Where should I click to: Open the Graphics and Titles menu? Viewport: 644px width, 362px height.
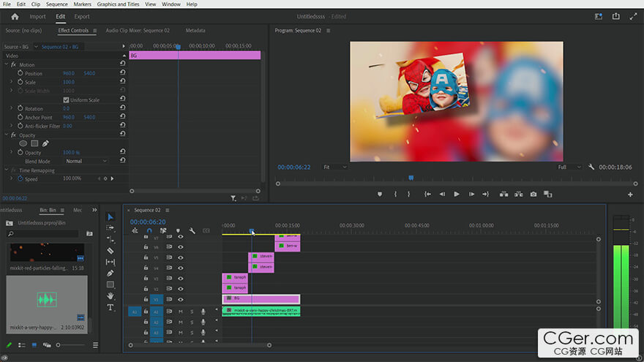coord(118,4)
